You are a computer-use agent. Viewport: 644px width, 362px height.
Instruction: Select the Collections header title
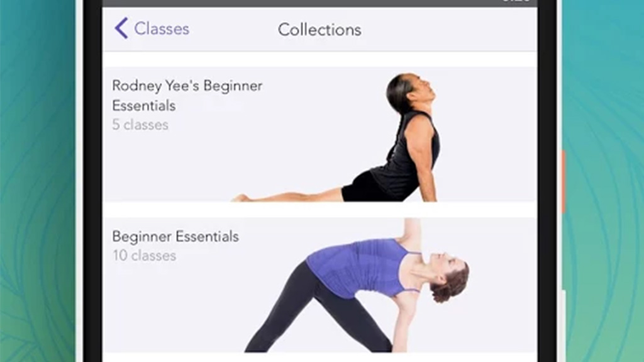(x=319, y=30)
